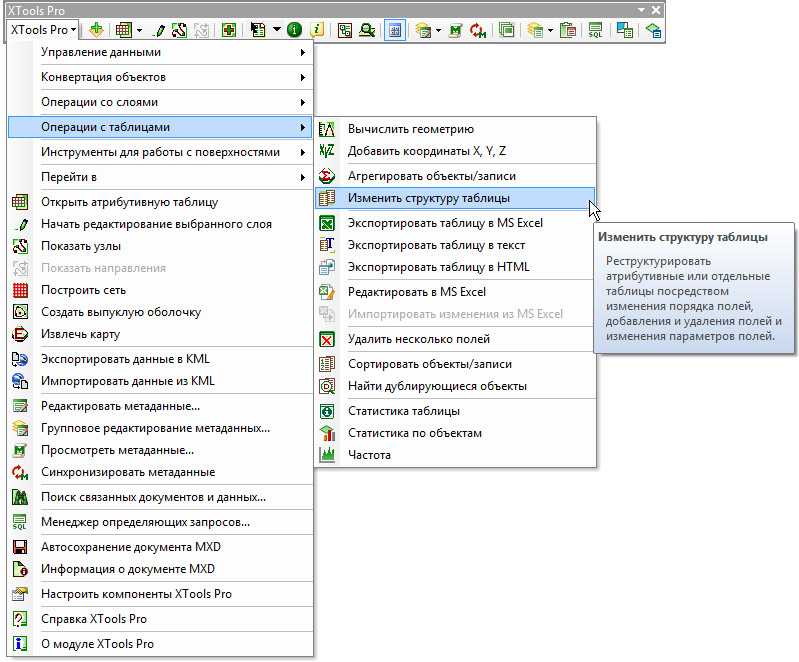Click the Frequency chart icon
Image resolution: width=799 pixels, height=662 pixels.
(x=327, y=455)
